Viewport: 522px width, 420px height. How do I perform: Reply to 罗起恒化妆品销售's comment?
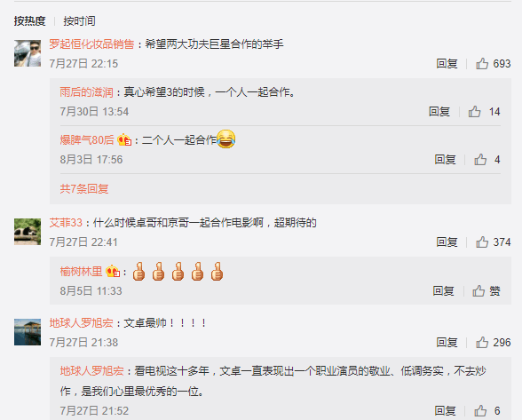[x=447, y=63]
